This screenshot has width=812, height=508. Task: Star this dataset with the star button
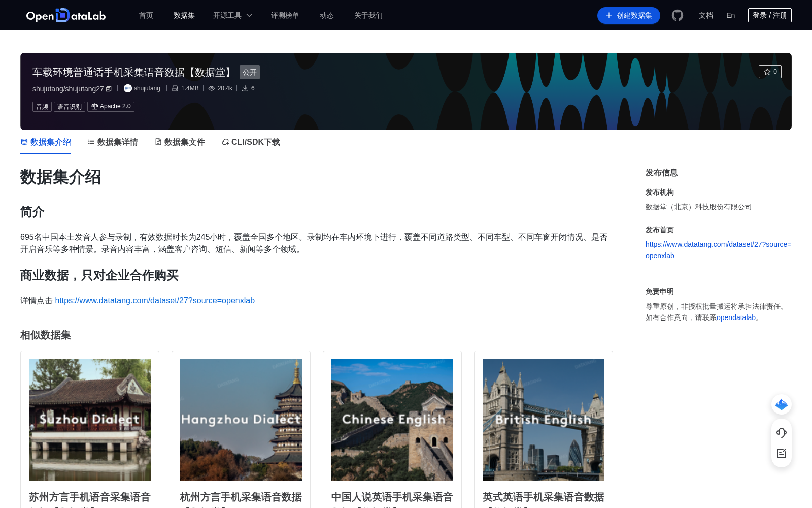pyautogui.click(x=770, y=72)
